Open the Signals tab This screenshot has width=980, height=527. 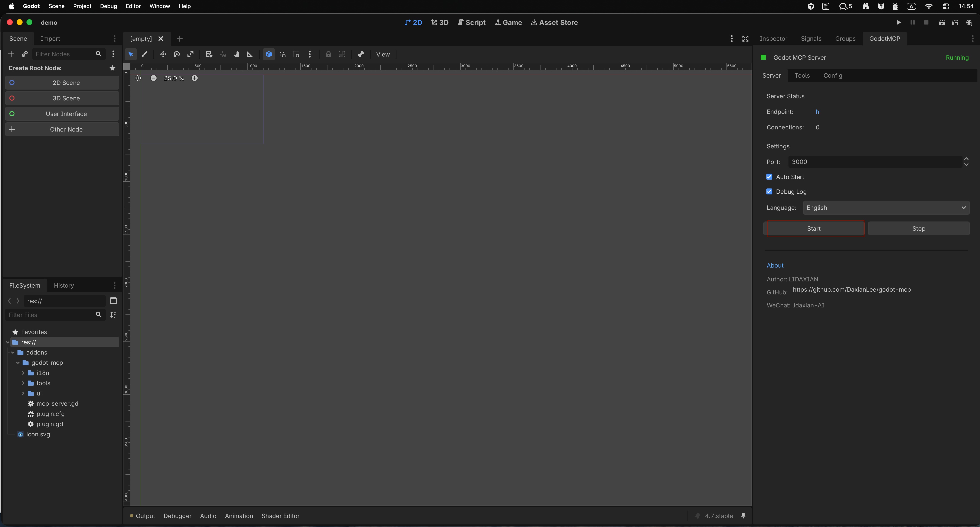(x=811, y=38)
